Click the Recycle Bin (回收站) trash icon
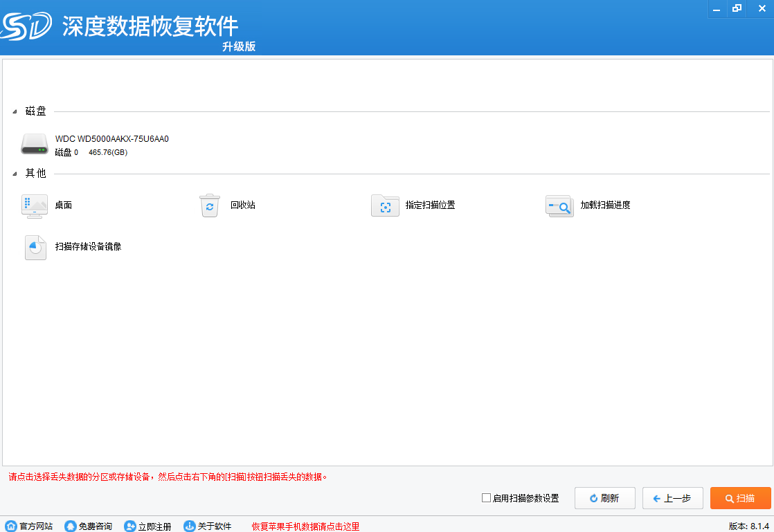Image resolution: width=774 pixels, height=532 pixels. point(209,205)
